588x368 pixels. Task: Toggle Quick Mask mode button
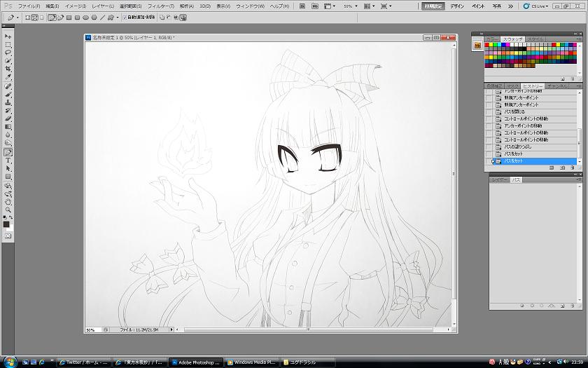click(x=8, y=236)
